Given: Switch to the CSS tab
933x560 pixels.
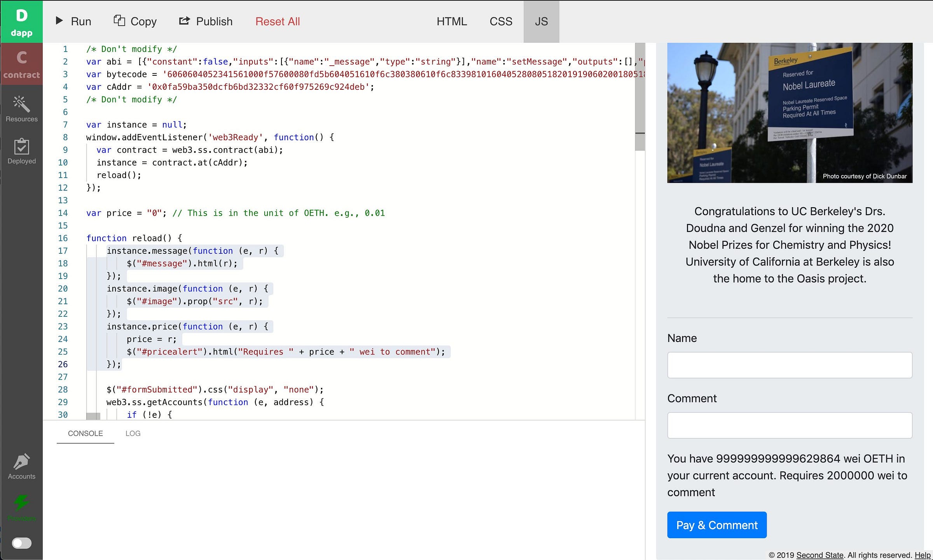Looking at the screenshot, I should (x=501, y=21).
